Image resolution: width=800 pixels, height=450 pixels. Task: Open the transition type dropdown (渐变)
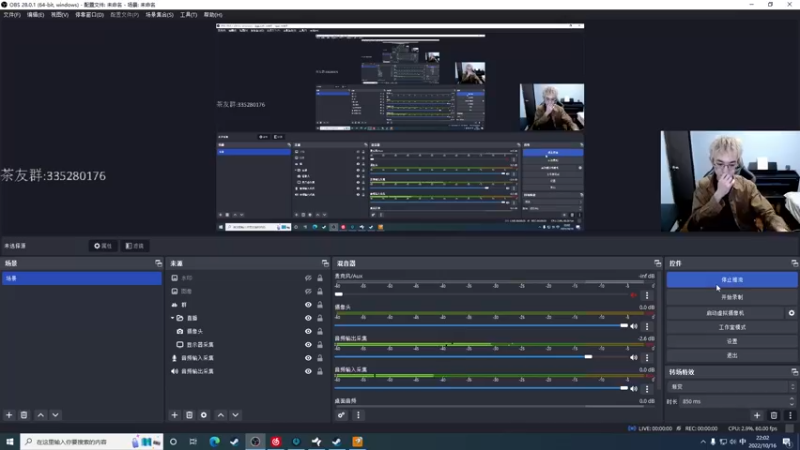(732, 387)
